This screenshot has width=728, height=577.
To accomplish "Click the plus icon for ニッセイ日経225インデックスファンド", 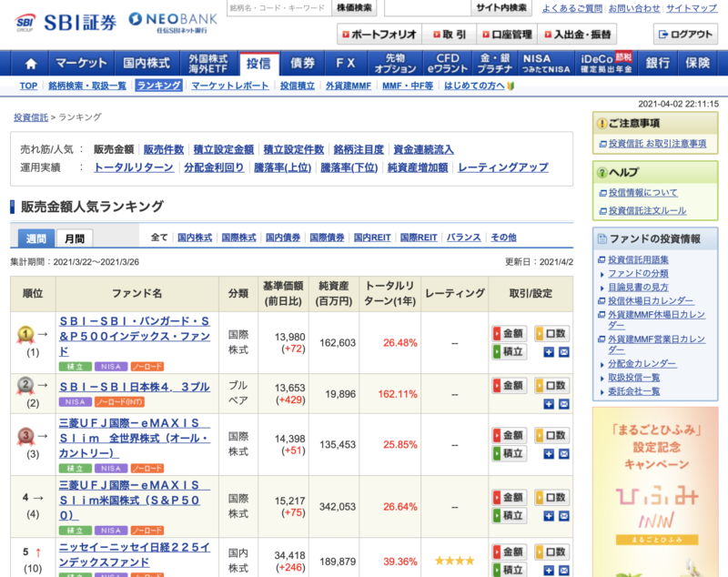I will [549, 571].
